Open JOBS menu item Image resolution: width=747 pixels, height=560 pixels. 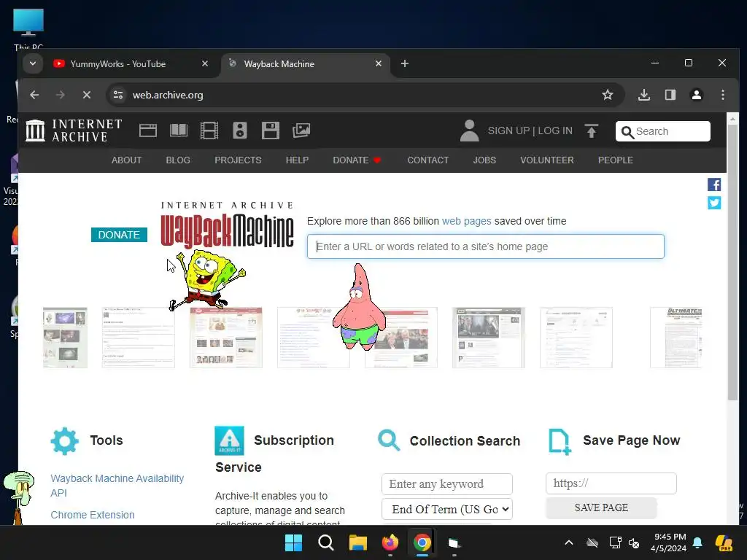(x=484, y=160)
